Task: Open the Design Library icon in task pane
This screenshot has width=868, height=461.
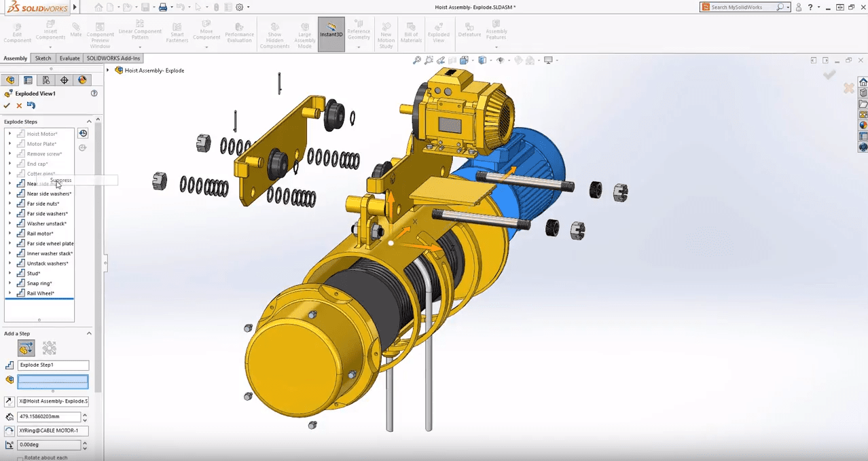Action: 863,93
